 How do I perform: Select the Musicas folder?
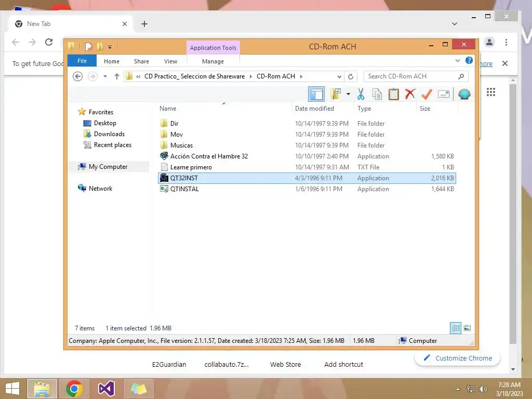pyautogui.click(x=307, y=145)
